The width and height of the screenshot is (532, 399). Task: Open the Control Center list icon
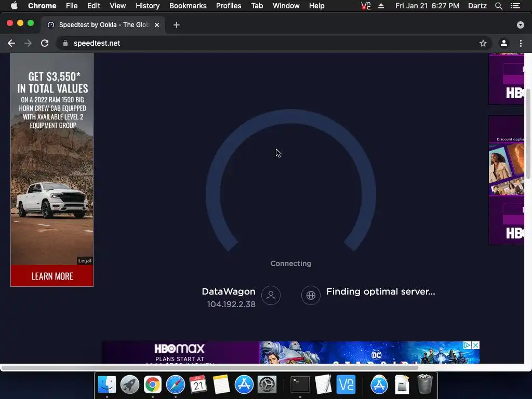[515, 6]
